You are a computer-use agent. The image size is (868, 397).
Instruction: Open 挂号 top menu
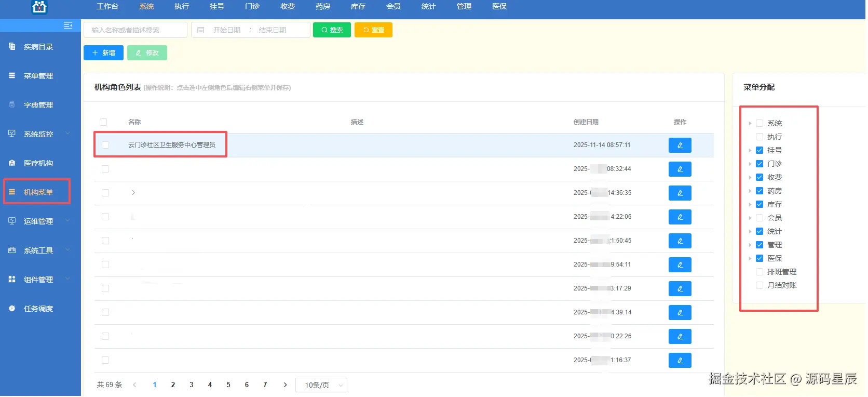pos(217,7)
